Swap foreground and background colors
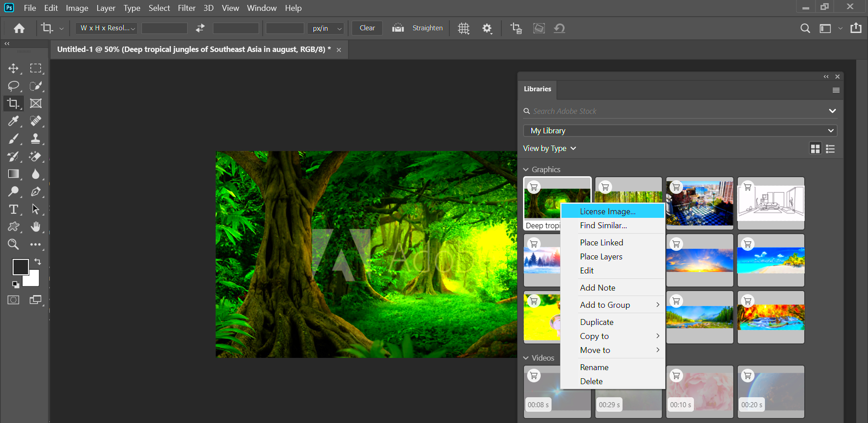The width and height of the screenshot is (868, 423). click(x=38, y=262)
